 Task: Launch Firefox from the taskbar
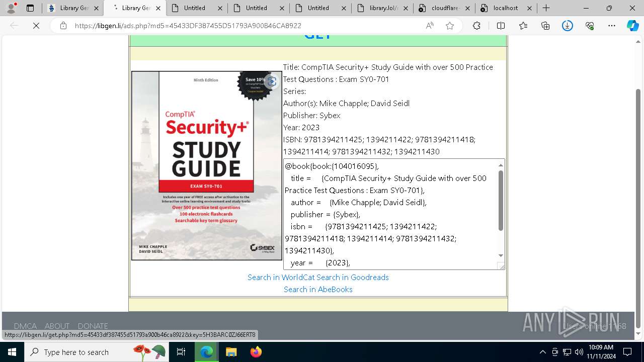click(x=256, y=352)
